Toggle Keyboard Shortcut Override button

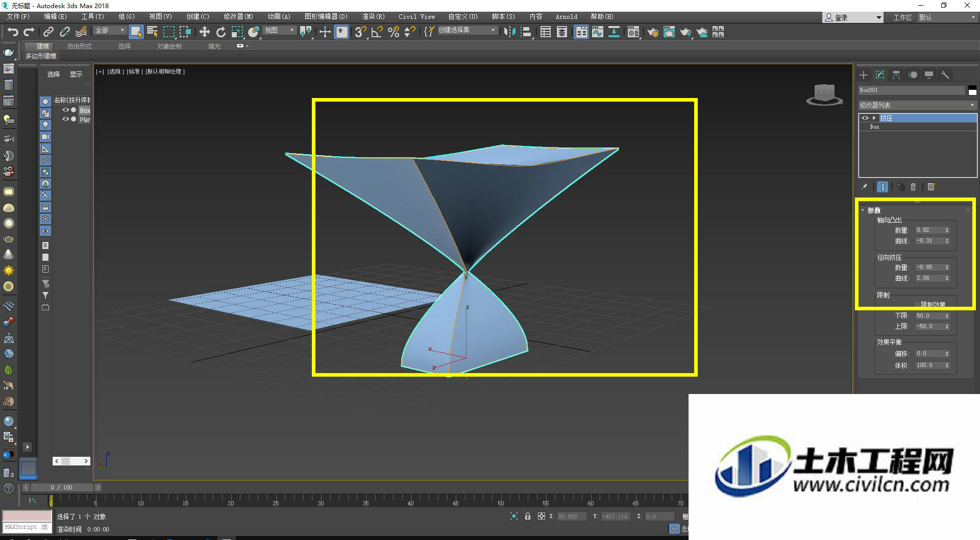tap(341, 32)
